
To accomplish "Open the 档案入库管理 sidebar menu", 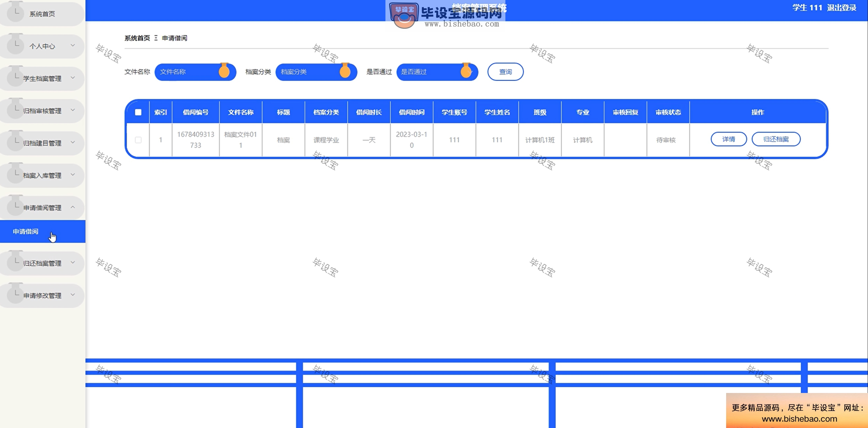I will [42, 176].
